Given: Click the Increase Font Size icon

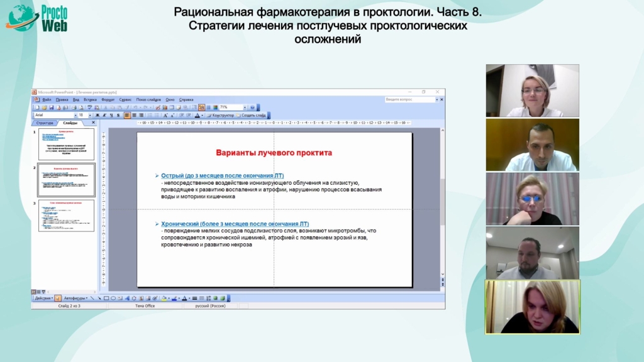Looking at the screenshot, I should click(165, 116).
